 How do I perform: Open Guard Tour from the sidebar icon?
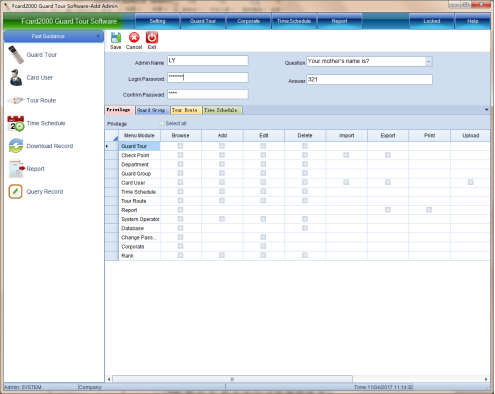pyautogui.click(x=16, y=55)
